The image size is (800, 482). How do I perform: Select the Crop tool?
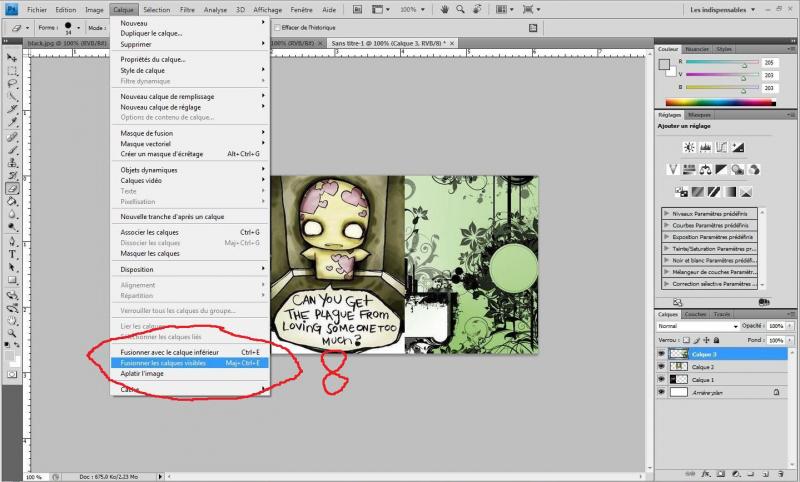click(12, 109)
